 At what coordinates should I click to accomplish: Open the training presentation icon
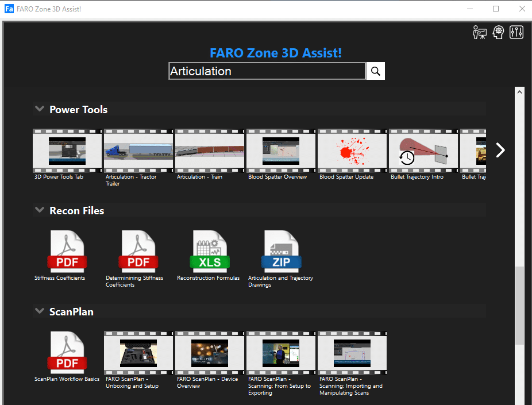pos(479,32)
